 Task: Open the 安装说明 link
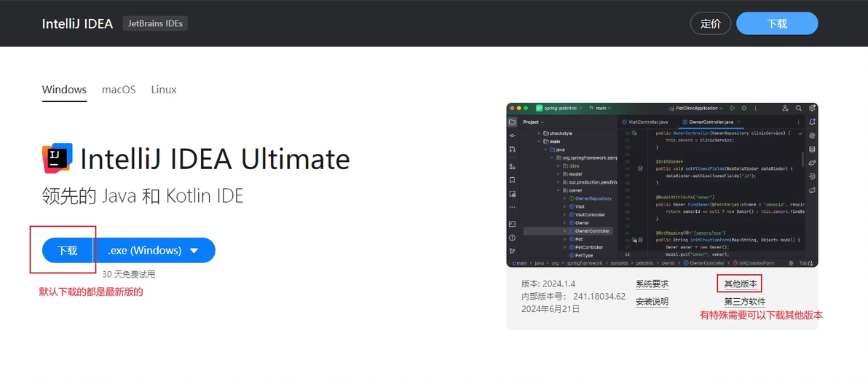(x=652, y=302)
